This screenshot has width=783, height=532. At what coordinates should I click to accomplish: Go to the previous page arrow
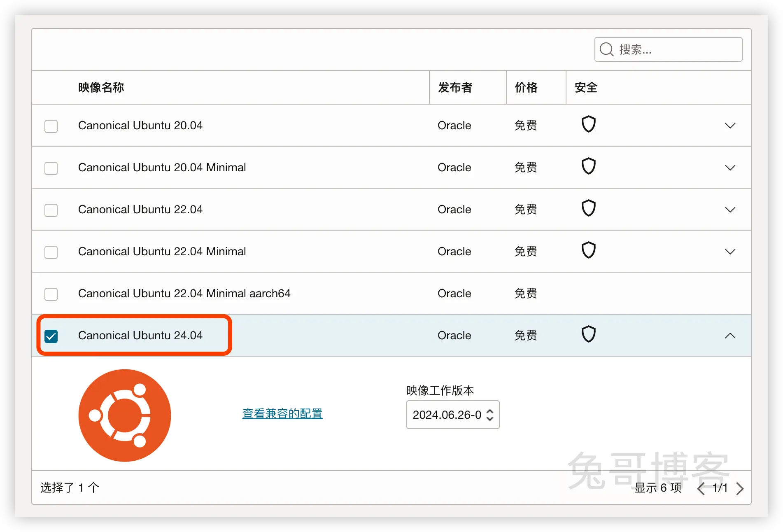coord(701,488)
